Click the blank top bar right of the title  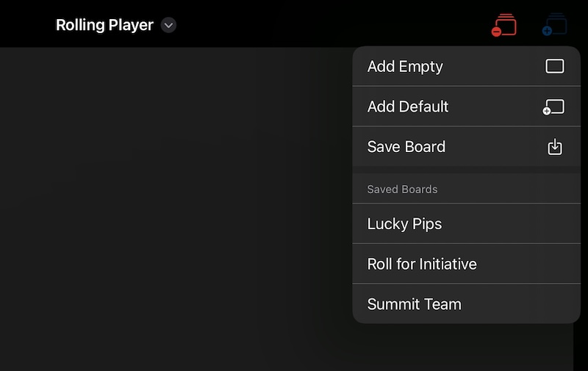pos(331,25)
